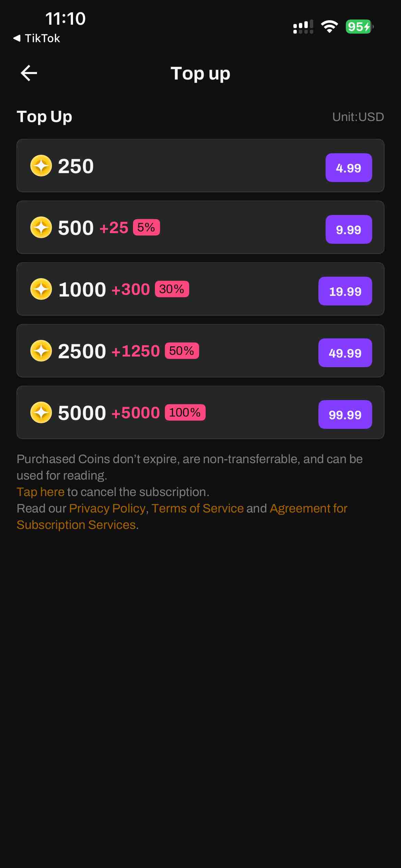Select the 49.99 top-up button

[345, 353]
